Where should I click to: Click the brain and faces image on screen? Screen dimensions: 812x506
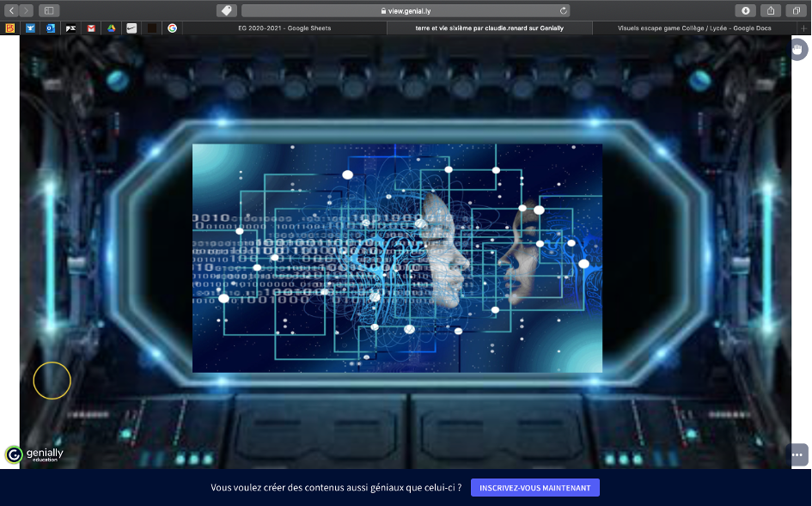[397, 258]
